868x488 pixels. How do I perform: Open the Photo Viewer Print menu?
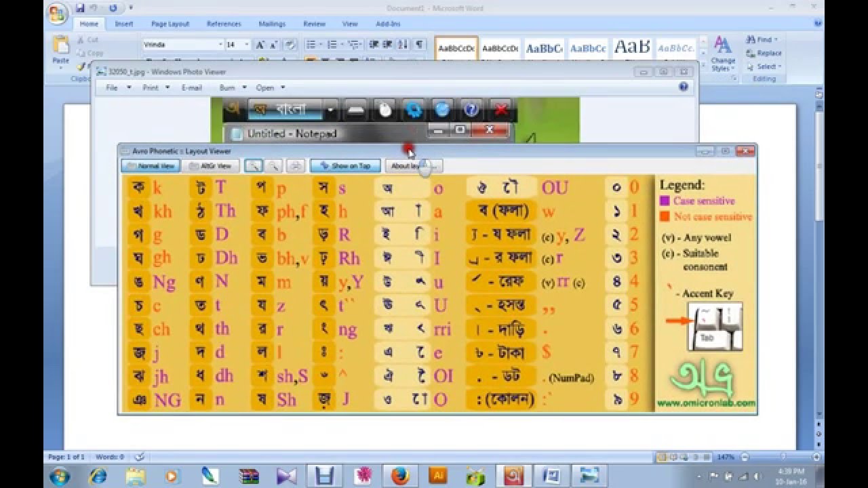tap(156, 87)
